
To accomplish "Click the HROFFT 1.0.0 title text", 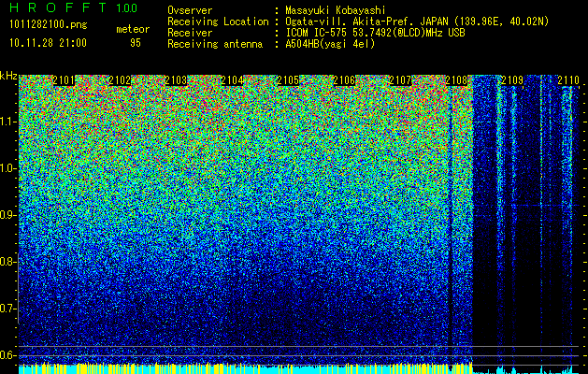I will point(73,7).
